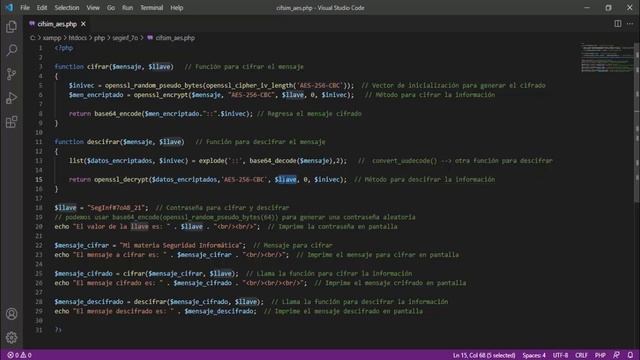The image size is (640, 360).
Task: Click the cifsim_aes.php breadcrumb file
Action: [x=175, y=38]
